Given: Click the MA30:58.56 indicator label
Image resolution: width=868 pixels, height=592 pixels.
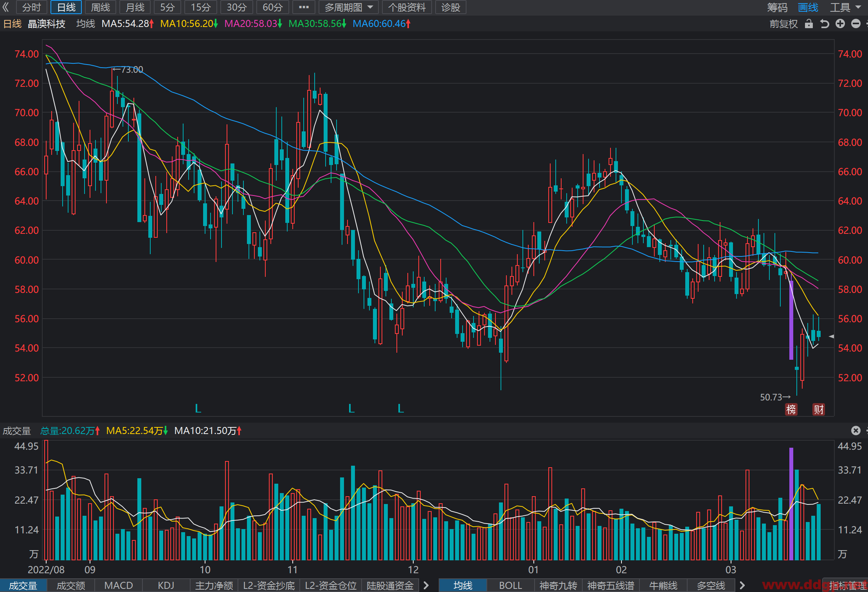Looking at the screenshot, I should [x=317, y=24].
